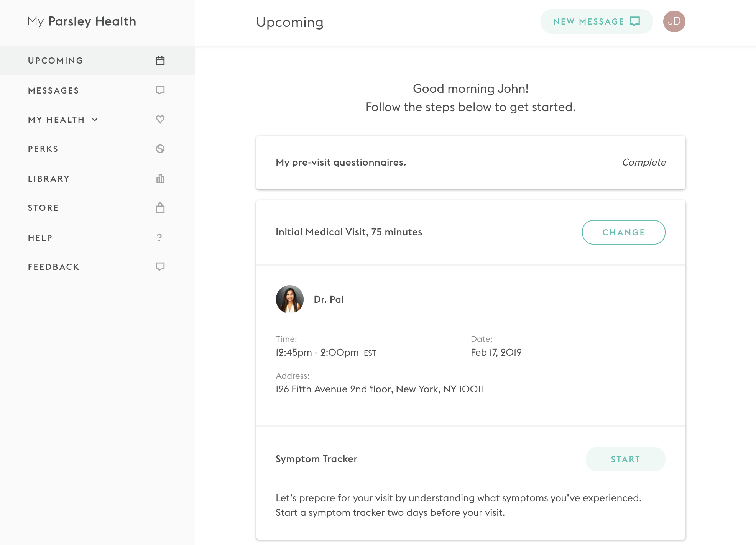This screenshot has width=756, height=545.
Task: Go to the Perks section
Action: click(x=43, y=149)
